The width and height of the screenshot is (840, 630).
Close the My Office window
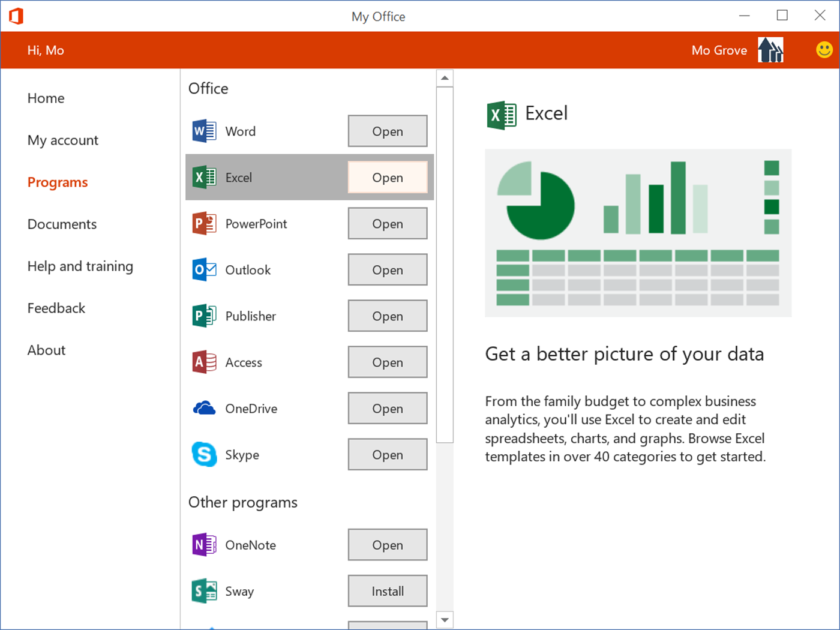820,16
